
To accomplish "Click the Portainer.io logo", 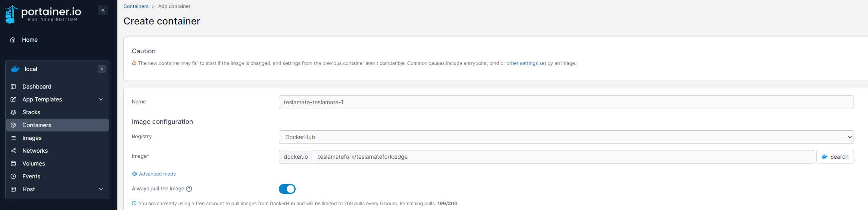I will coord(43,14).
